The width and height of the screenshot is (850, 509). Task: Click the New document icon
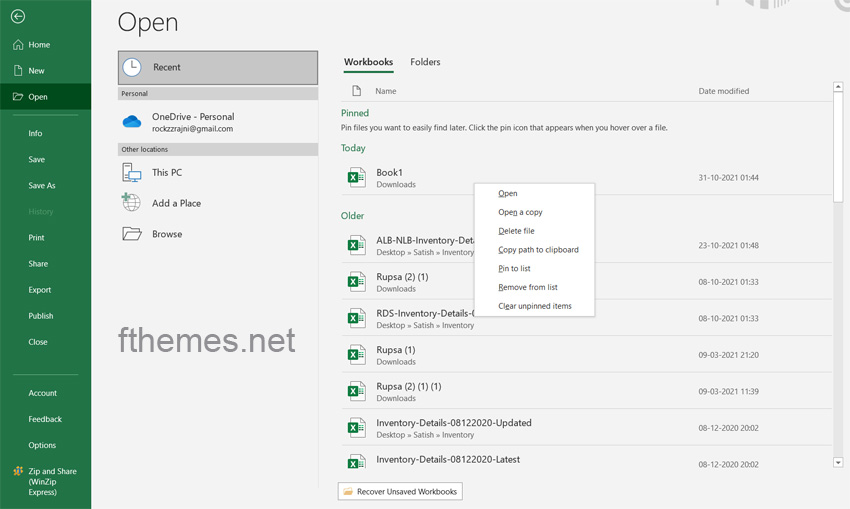[18, 70]
